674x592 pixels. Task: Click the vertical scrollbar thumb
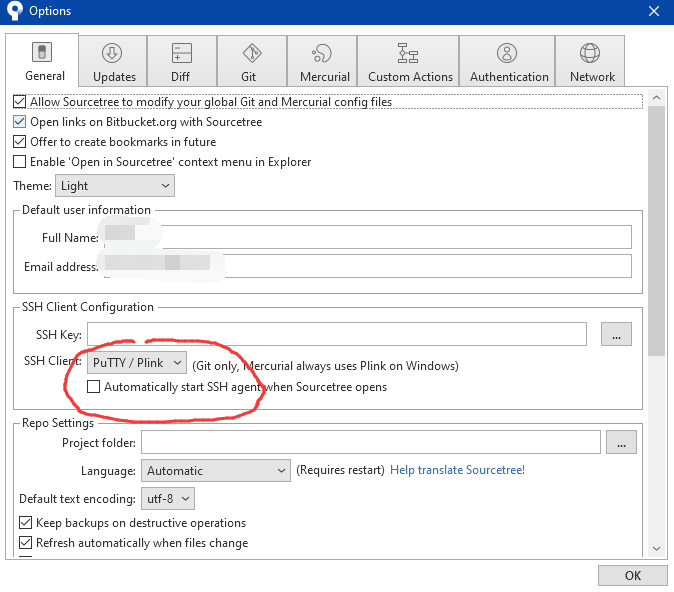coord(656,231)
